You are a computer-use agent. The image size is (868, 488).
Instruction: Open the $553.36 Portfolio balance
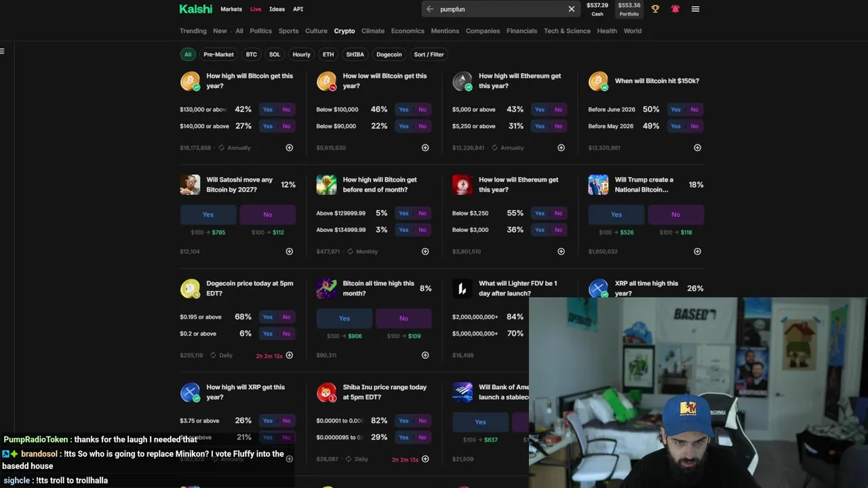(629, 9)
